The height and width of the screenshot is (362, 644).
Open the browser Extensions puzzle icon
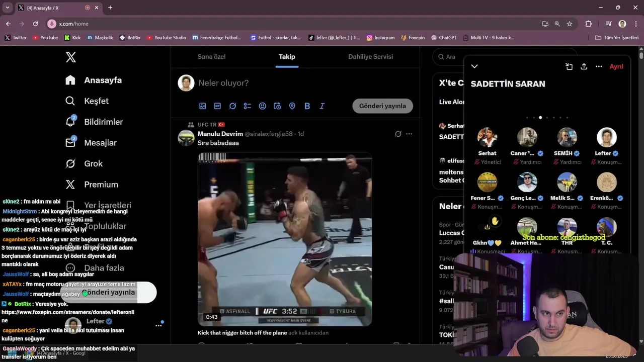(x=589, y=24)
